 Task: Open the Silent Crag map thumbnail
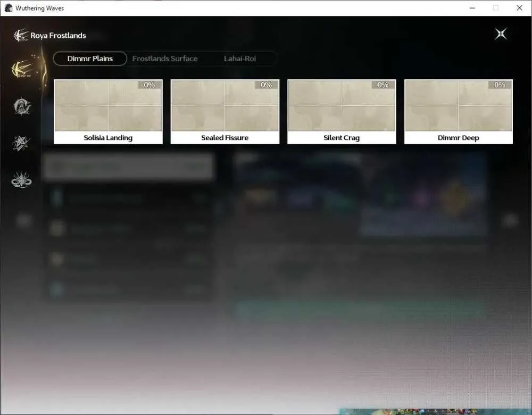tap(342, 105)
